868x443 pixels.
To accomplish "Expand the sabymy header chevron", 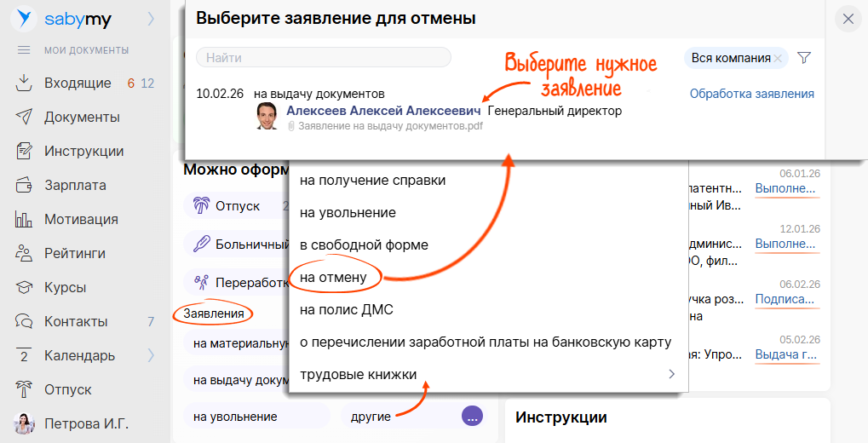I will (x=152, y=18).
